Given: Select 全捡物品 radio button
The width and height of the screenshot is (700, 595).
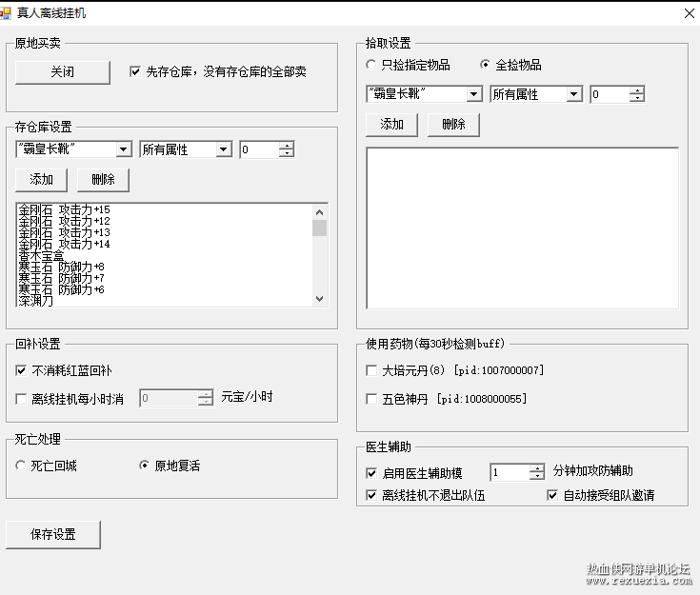Looking at the screenshot, I should point(485,65).
